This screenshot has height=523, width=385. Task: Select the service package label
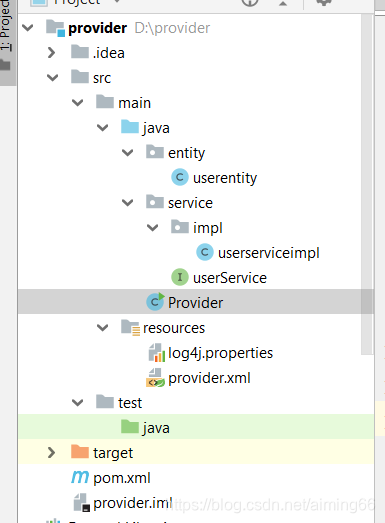pos(190,203)
